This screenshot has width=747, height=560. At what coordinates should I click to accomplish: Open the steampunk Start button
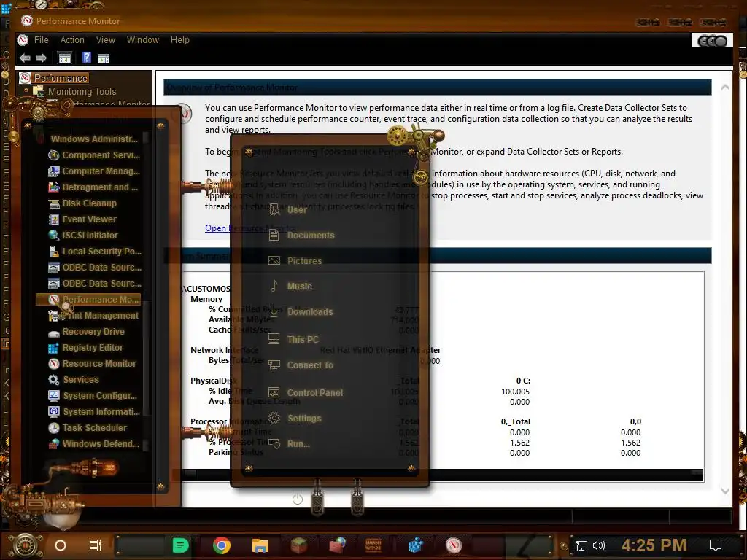[26, 545]
